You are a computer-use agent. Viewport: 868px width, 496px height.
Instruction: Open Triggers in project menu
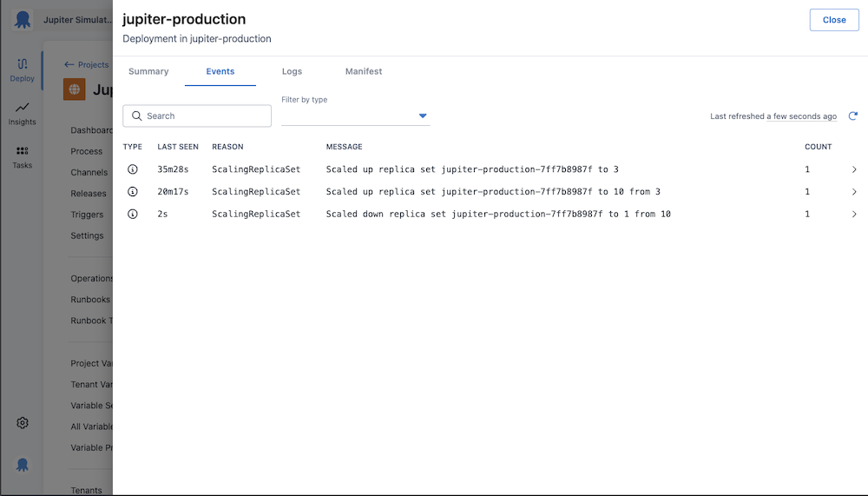pos(87,215)
